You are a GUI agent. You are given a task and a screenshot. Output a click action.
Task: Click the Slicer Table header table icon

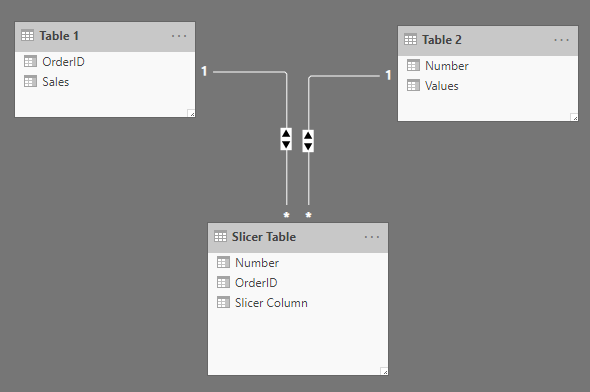(x=220, y=237)
